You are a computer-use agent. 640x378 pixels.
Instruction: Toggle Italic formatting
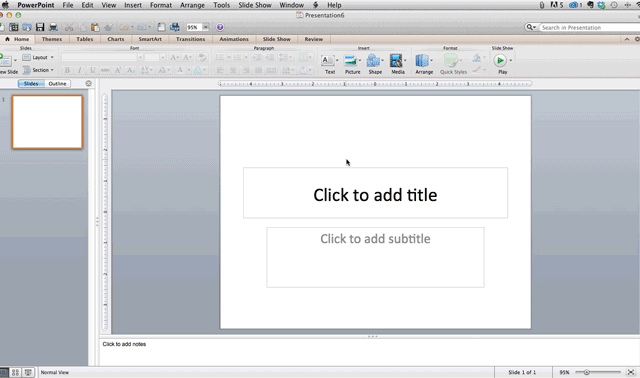tap(80, 70)
